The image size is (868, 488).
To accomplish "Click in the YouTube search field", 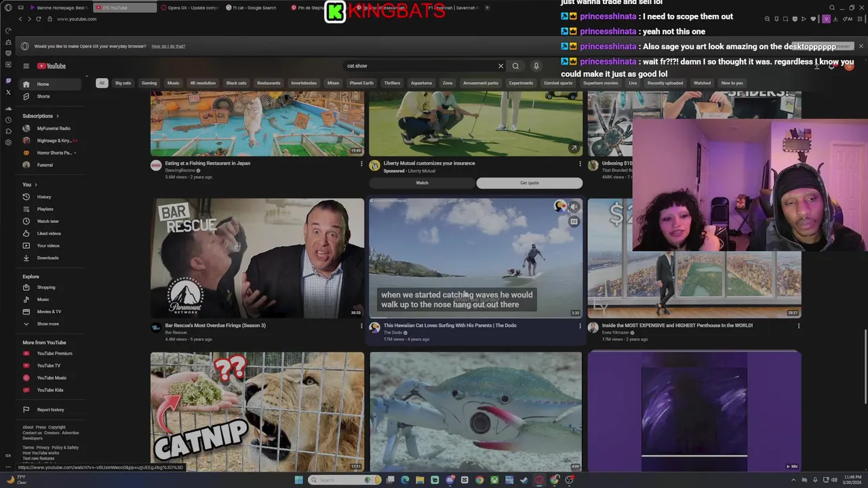I will pos(420,66).
